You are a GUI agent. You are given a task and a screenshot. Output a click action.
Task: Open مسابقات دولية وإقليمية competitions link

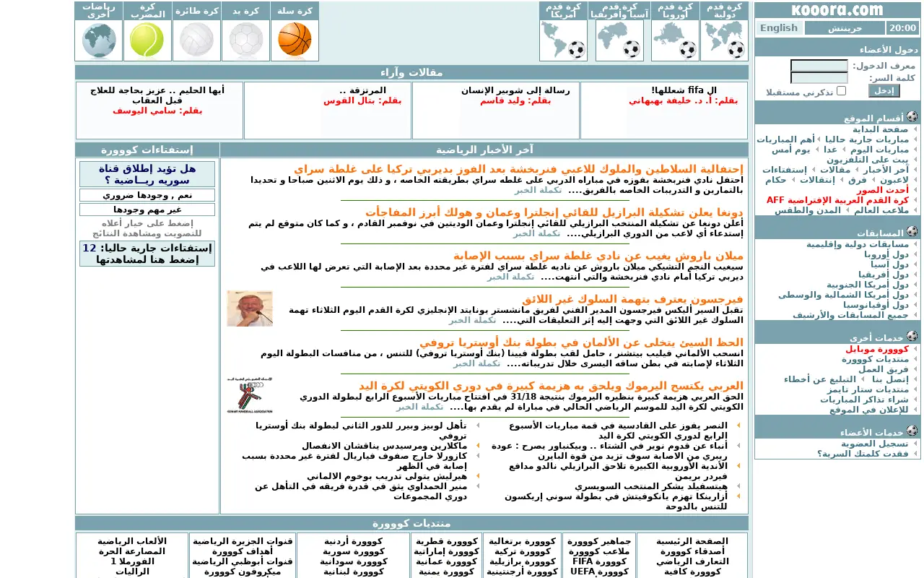point(858,244)
